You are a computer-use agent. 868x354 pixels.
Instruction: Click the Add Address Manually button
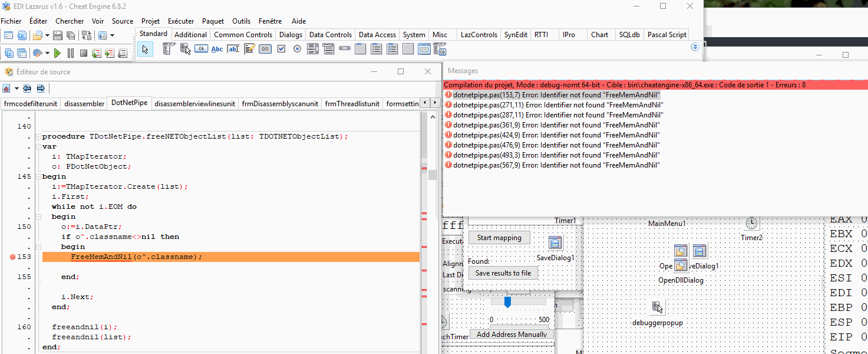(511, 334)
